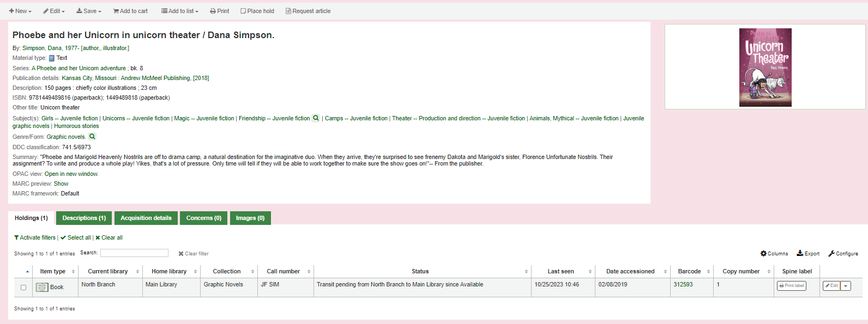
Task: Expand the item Edit dropdown caret
Action: tap(846, 286)
